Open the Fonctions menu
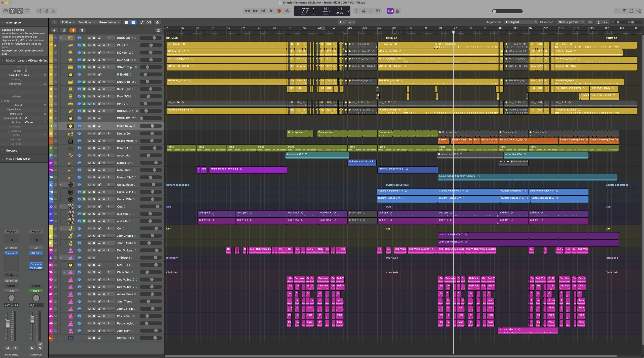This screenshot has height=358, width=644. click(87, 22)
